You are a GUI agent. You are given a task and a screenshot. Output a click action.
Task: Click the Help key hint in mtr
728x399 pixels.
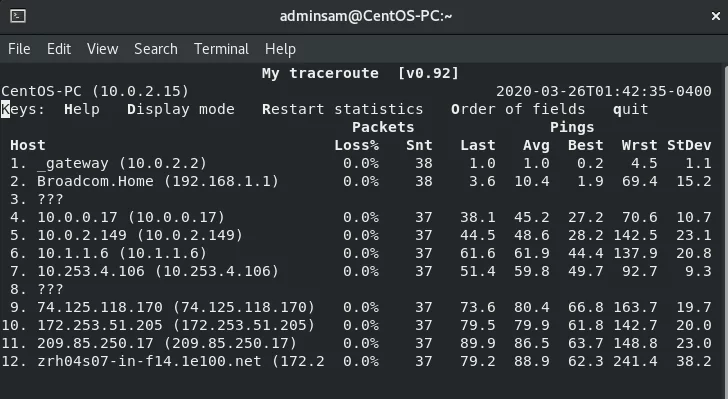82,109
